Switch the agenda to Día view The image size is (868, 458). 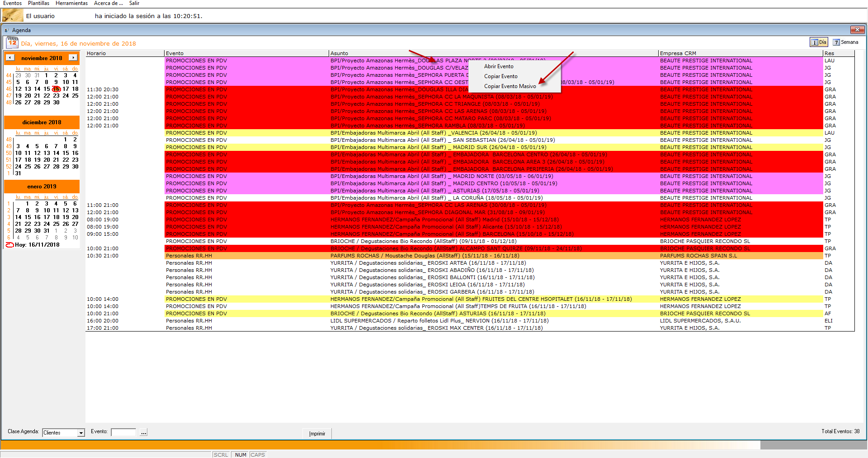click(x=819, y=42)
